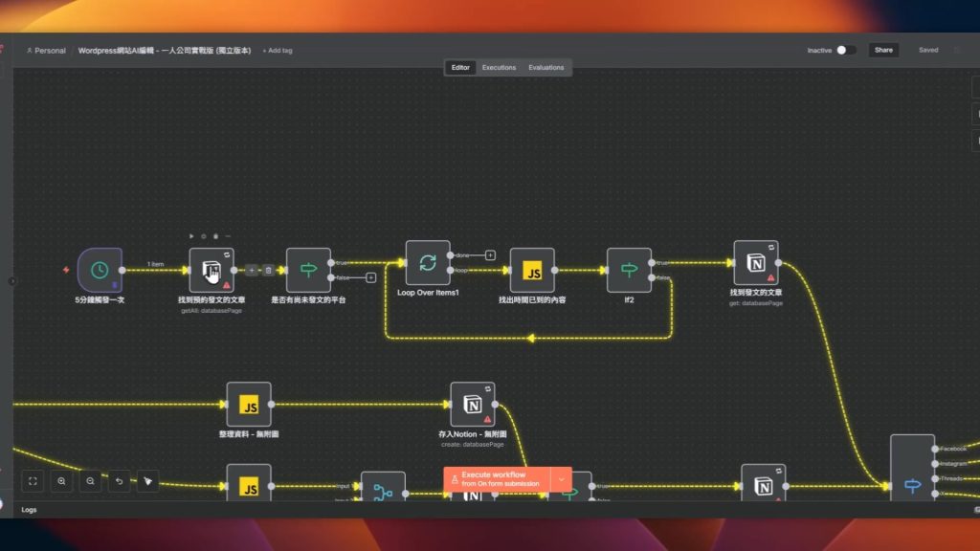Click the zoom in magnifier icon
The image size is (980, 551).
61,481
